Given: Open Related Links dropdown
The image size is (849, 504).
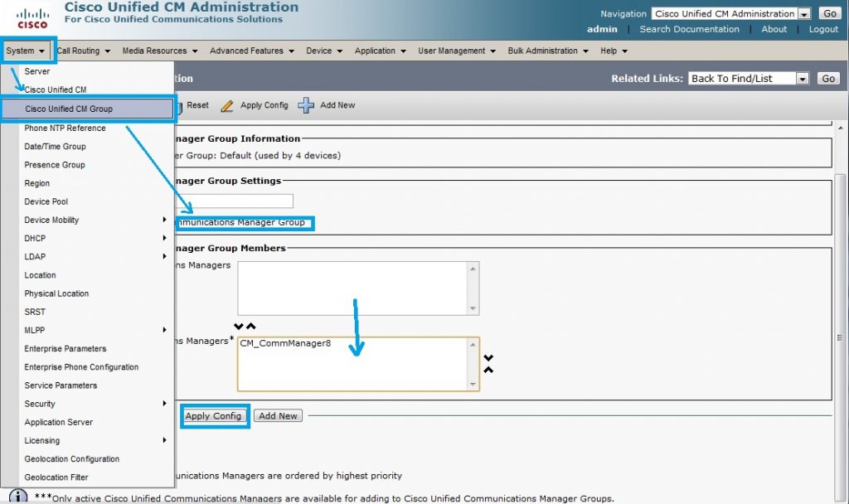Looking at the screenshot, I should click(x=749, y=79).
